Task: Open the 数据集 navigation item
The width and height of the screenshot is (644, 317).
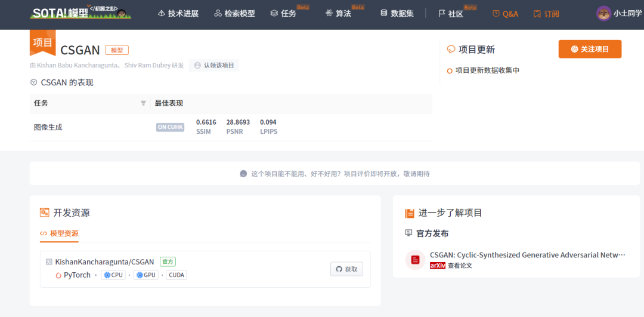Action: (x=397, y=14)
